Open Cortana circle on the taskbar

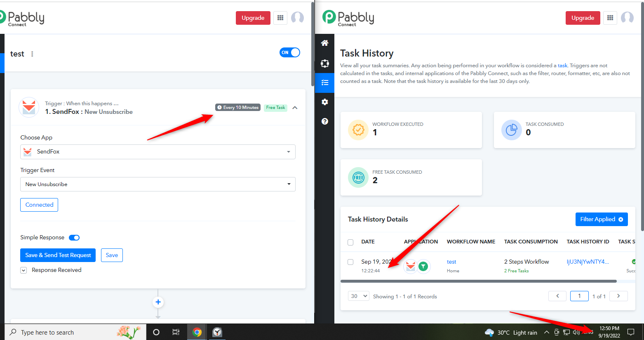click(156, 332)
